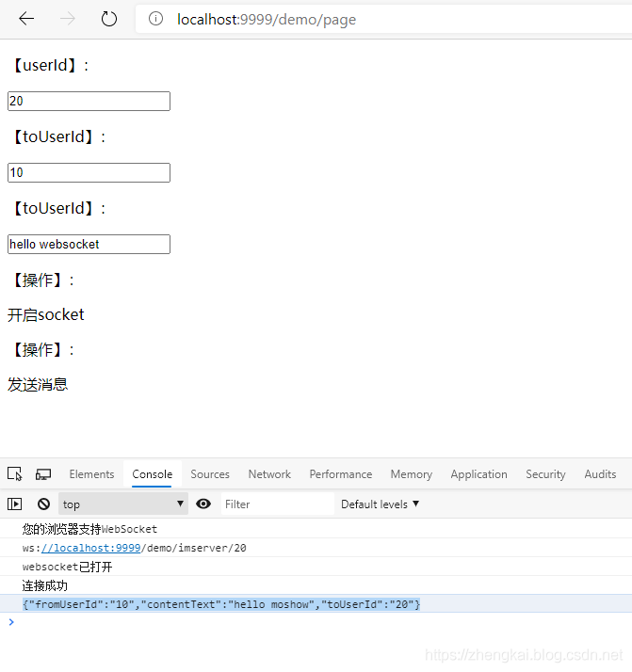
Task: Switch to the Security tab
Action: [545, 474]
